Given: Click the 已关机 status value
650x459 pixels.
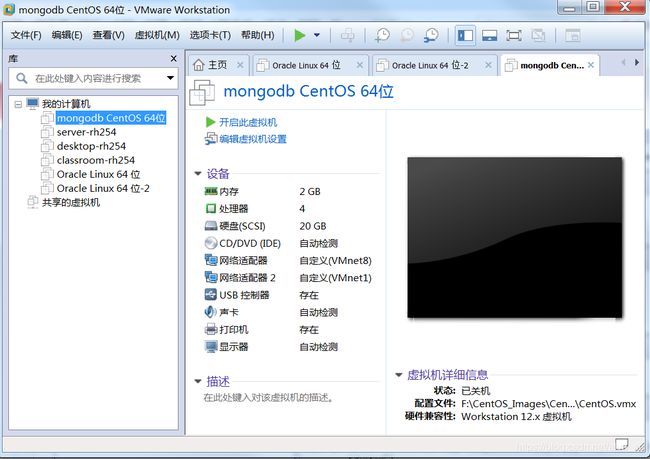Looking at the screenshot, I should click(x=475, y=391).
